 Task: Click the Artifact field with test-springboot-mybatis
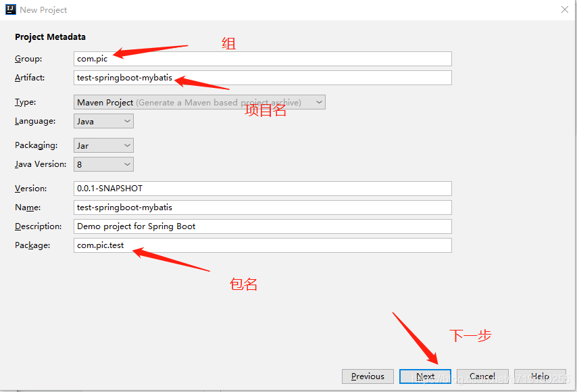(x=262, y=78)
